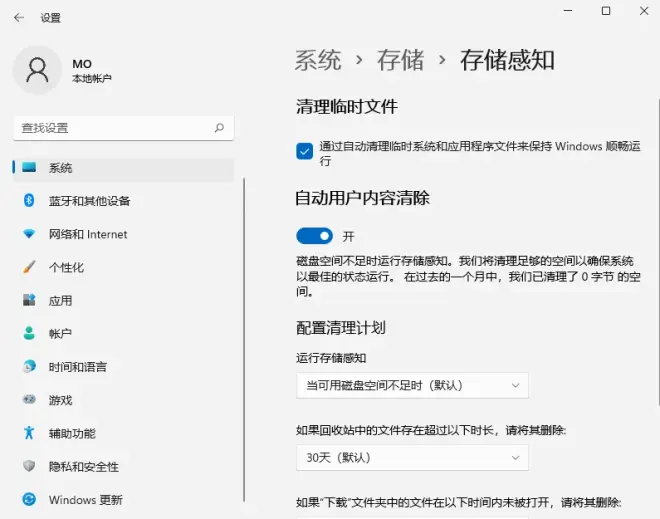This screenshot has height=519, width=660.
Task: Click the back arrow icon
Action: [19, 17]
